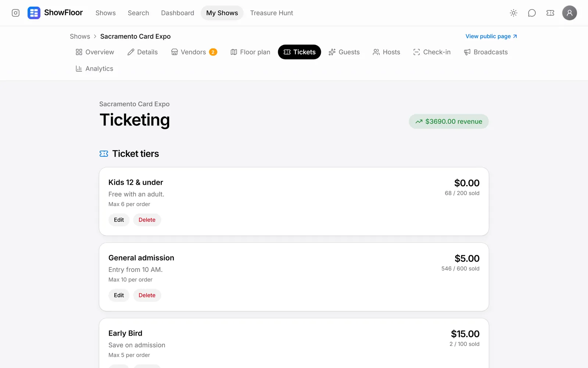The width and height of the screenshot is (588, 368).
Task: Open the tickets icon in the header
Action: [x=550, y=13]
